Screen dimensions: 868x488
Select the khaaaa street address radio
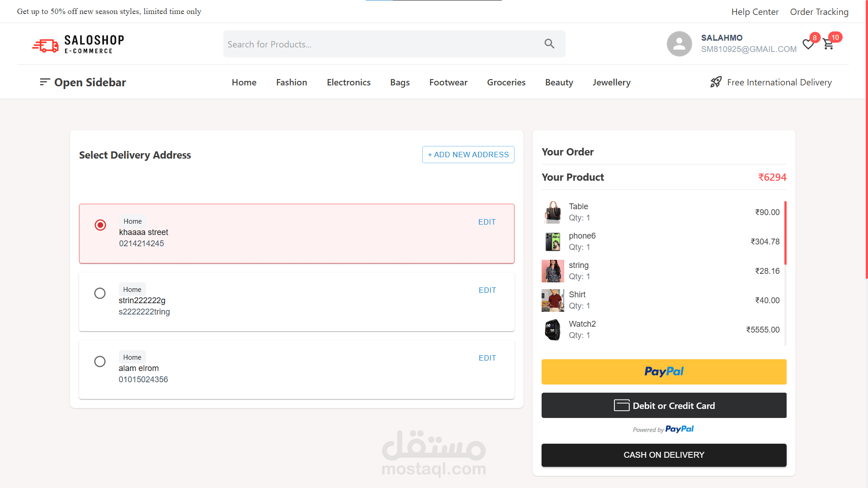[100, 225]
